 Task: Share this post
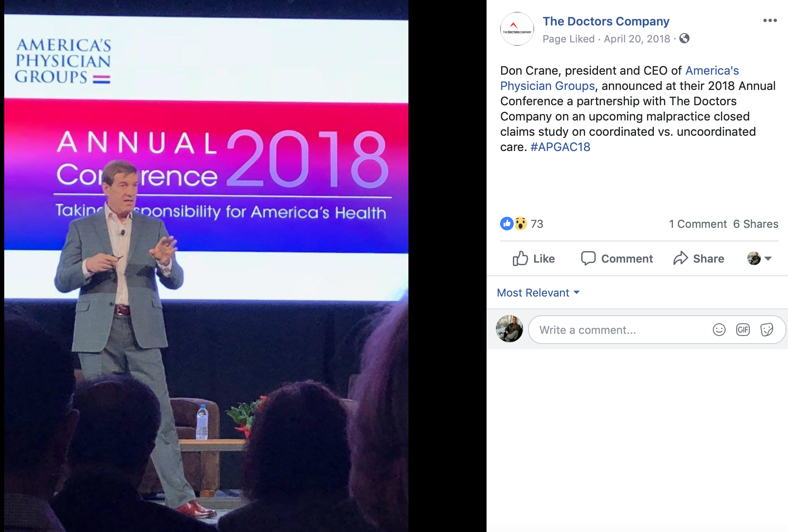698,258
